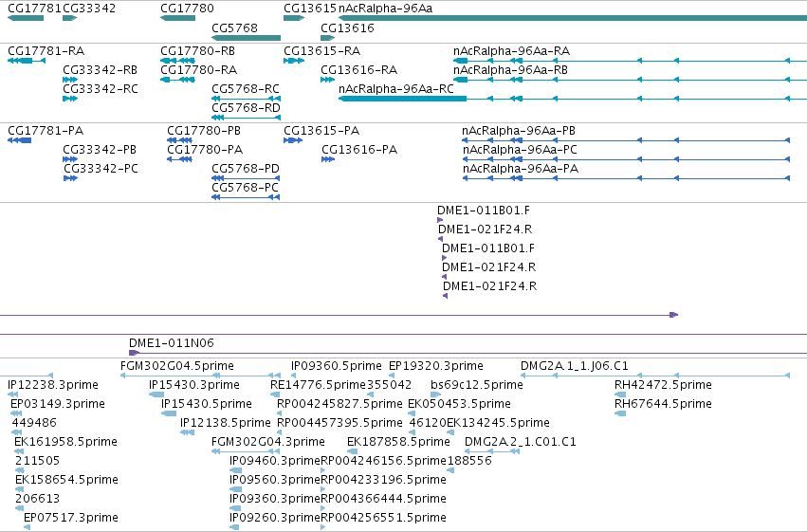Click cDNA DMG2A.2_1.C01.C1
Screen dimensions: 807x532
(x=521, y=442)
